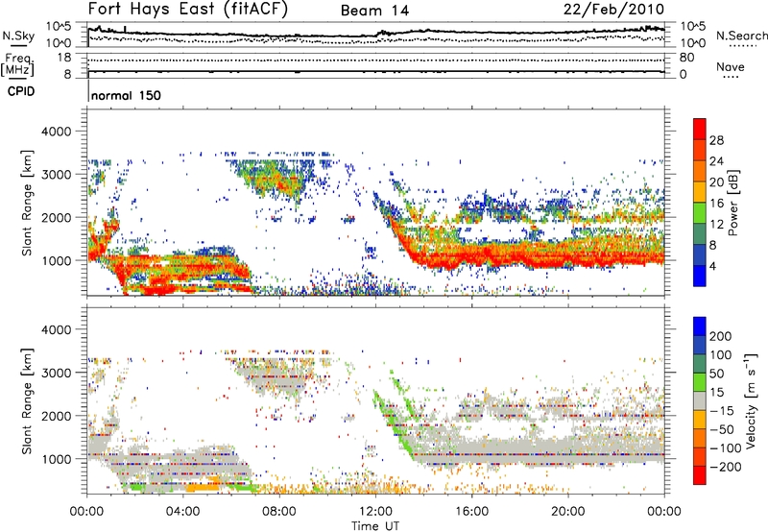Click the gray segment of the Velocity colorbar
Image resolution: width=768 pixels, height=532 pixels.
(700, 401)
